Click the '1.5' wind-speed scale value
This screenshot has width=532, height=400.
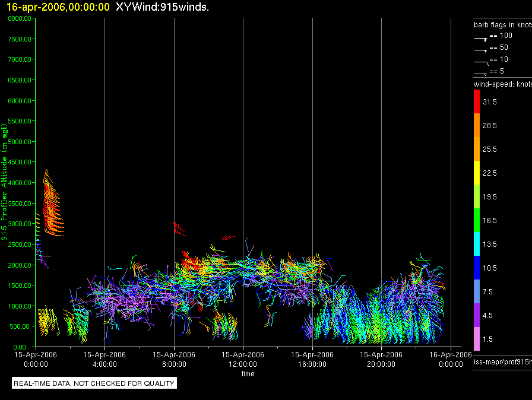click(x=487, y=339)
